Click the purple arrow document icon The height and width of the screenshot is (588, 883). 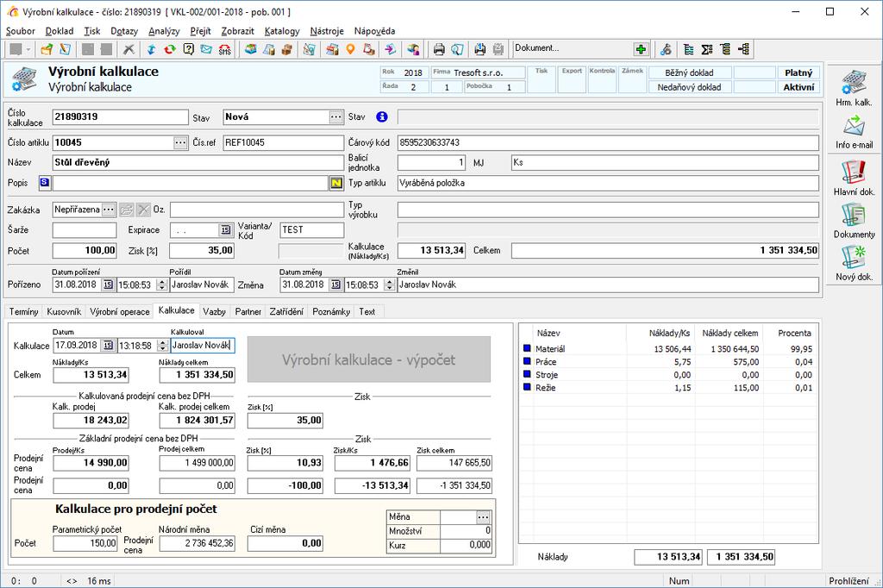click(390, 49)
